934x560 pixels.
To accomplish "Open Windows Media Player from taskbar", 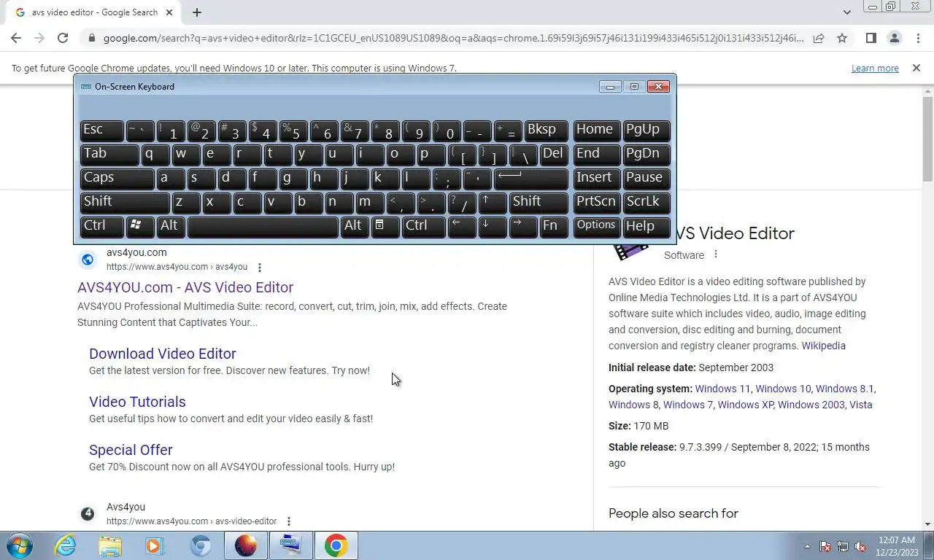I will 155,545.
